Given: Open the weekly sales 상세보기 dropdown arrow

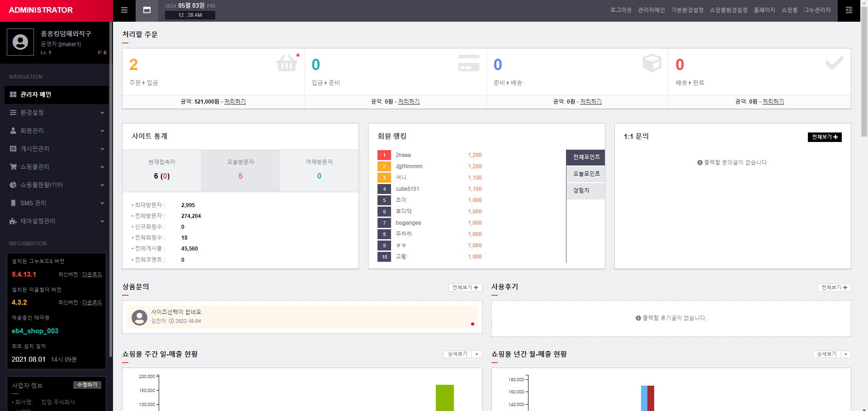Looking at the screenshot, I should coord(477,354).
